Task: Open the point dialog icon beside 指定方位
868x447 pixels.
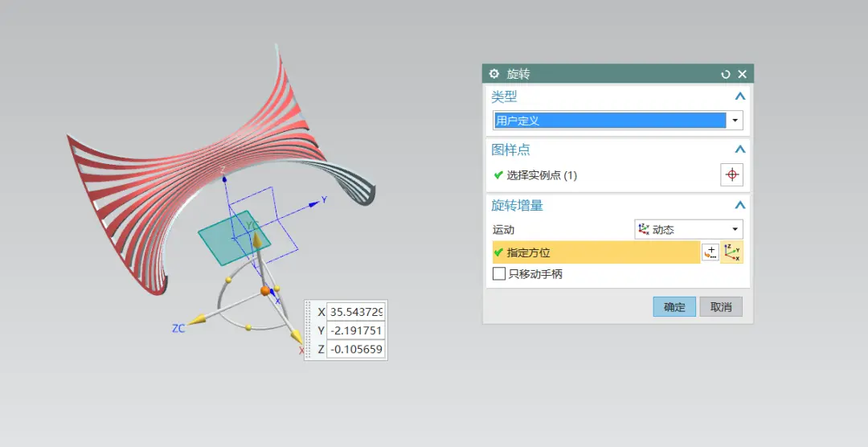Action: coord(710,252)
